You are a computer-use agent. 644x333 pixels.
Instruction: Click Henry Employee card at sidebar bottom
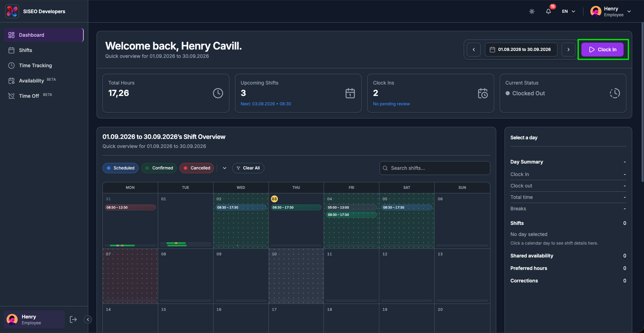tap(34, 319)
